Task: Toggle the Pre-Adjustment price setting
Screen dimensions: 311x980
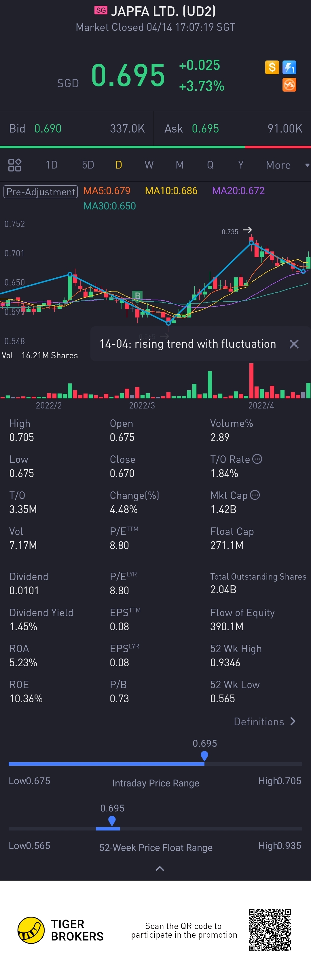Action: 40,191
